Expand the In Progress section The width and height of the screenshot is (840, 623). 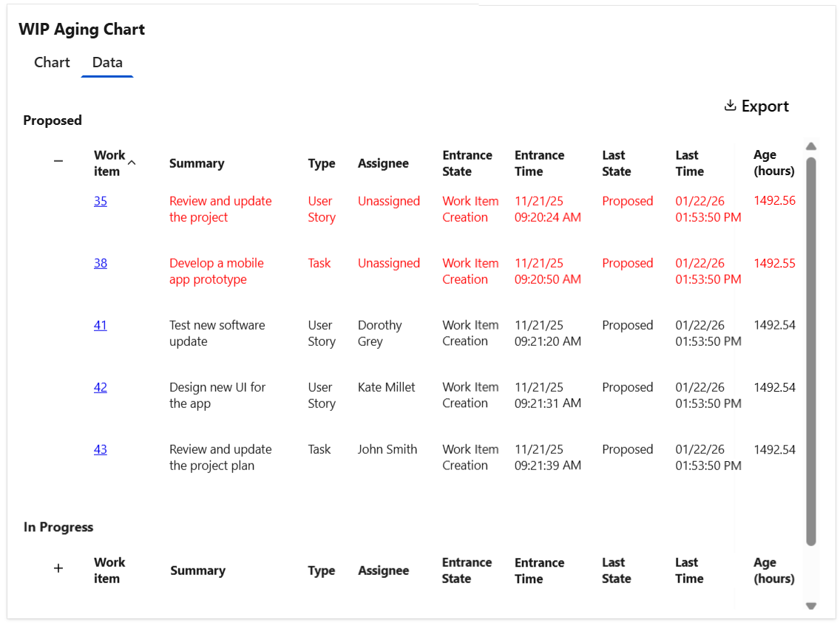click(x=58, y=568)
